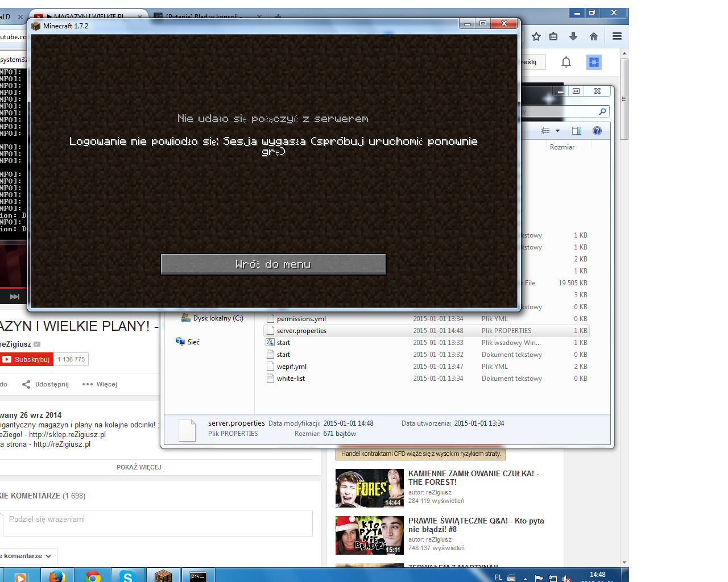Open the blue YouTube account avatar
This screenshot has height=582, width=728.
pos(594,62)
